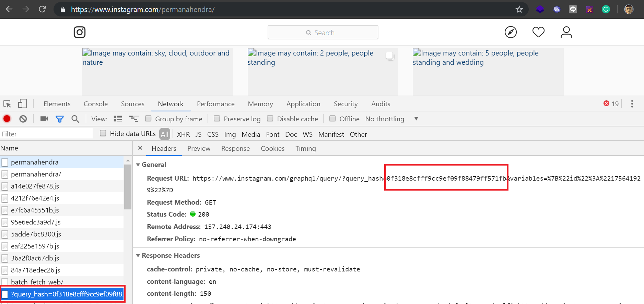644x304 pixels.
Task: Toggle device toolbar icon
Action: click(x=22, y=104)
